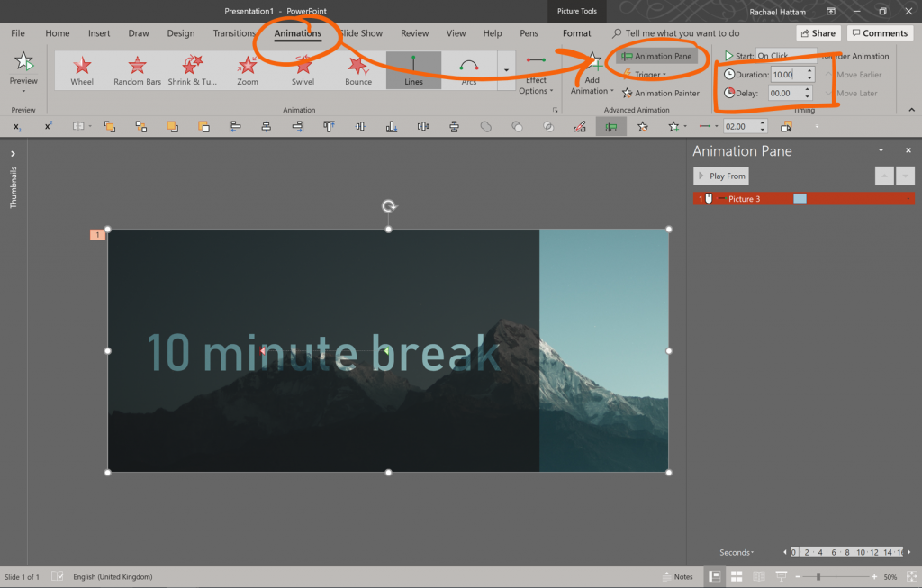Toggle the Animation Pane visibility
The image size is (922, 588).
pos(656,56)
